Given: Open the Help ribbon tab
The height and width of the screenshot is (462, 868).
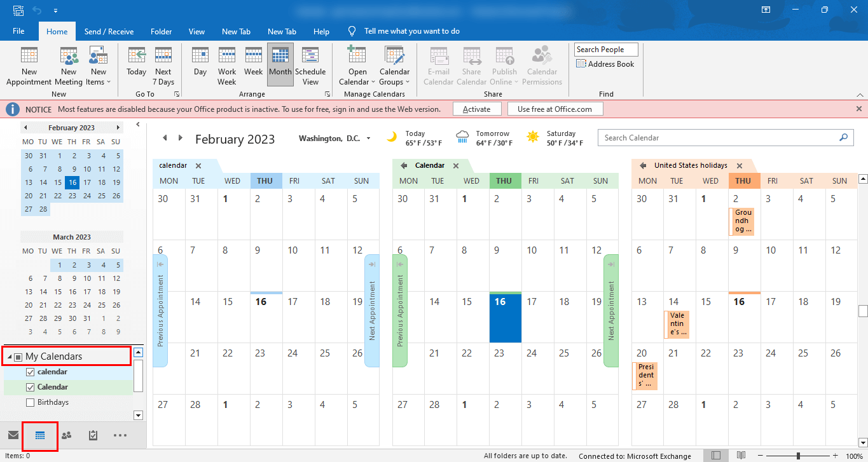Looking at the screenshot, I should pos(321,31).
